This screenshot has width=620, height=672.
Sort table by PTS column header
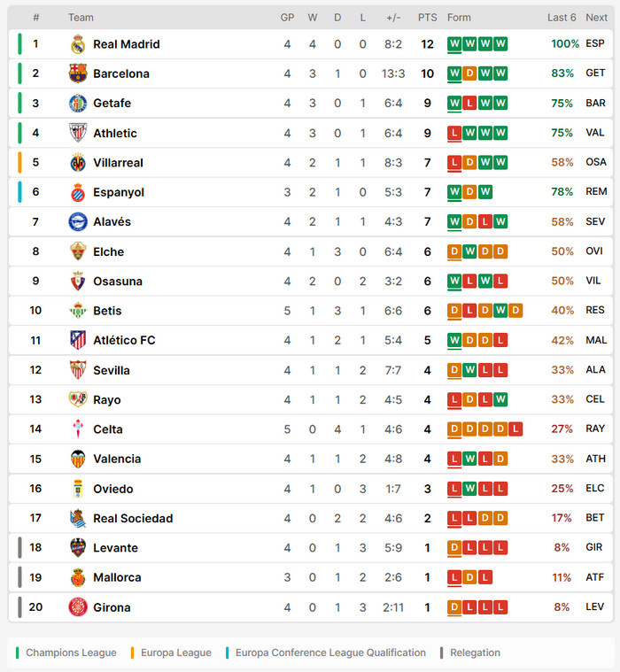[x=428, y=18]
